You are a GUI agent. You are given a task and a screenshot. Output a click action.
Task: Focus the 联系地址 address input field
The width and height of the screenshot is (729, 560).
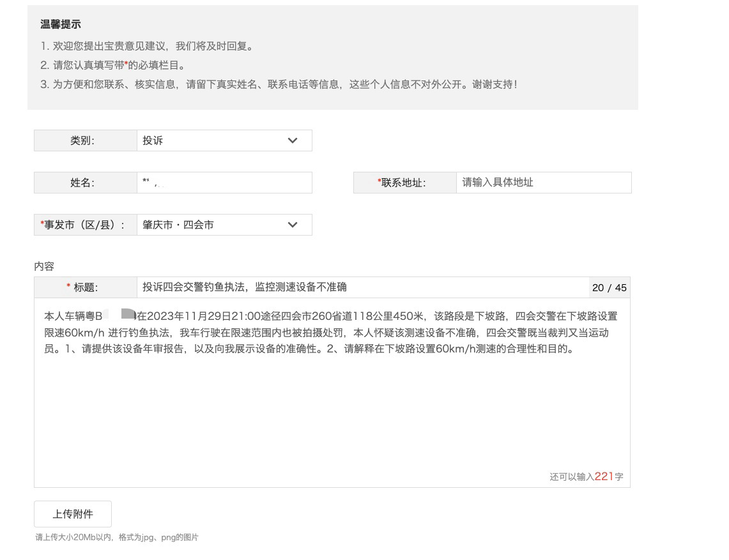coord(543,183)
